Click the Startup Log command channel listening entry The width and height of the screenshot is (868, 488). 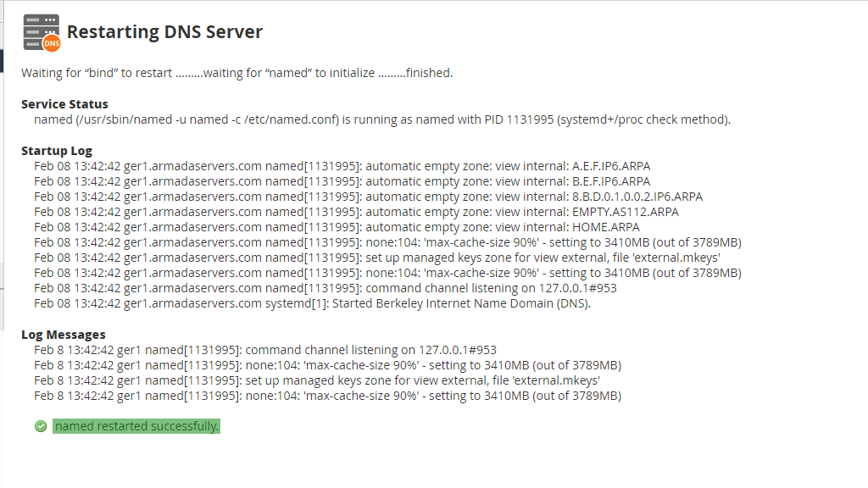[x=325, y=288]
